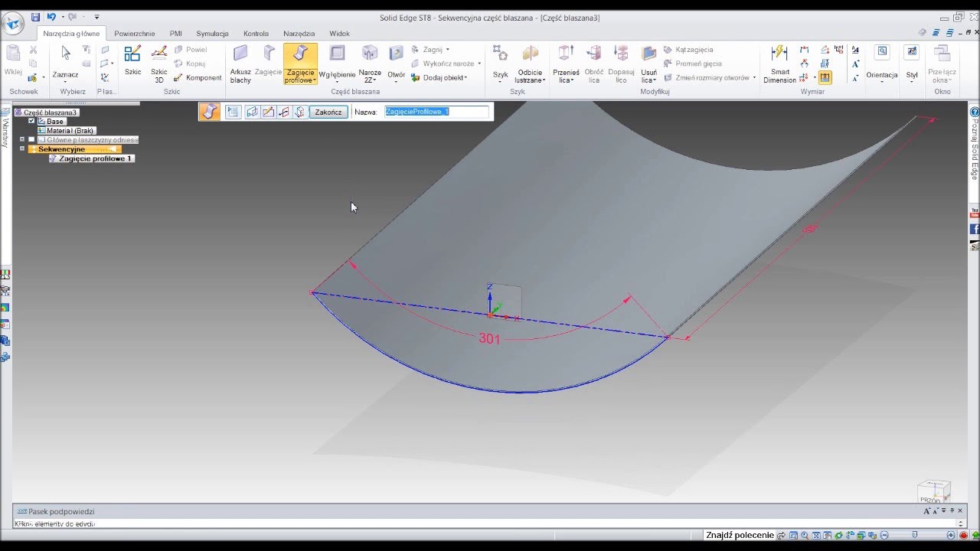
Task: Open the undo history dropdown arrow
Action: pos(62,17)
